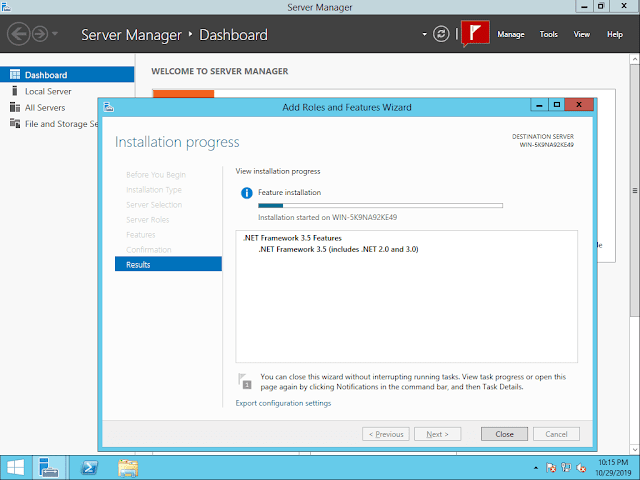The height and width of the screenshot is (480, 640).
Task: Open dropdown arrow beside refresh icon
Action: [x=424, y=34]
